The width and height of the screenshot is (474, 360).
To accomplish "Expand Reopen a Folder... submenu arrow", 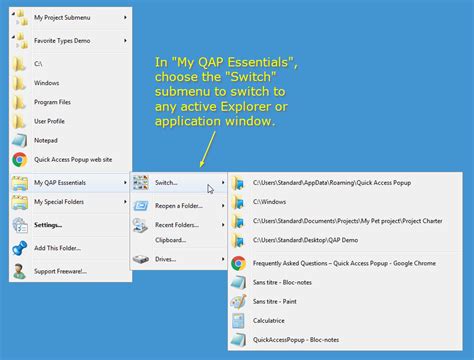I will pyautogui.click(x=223, y=206).
